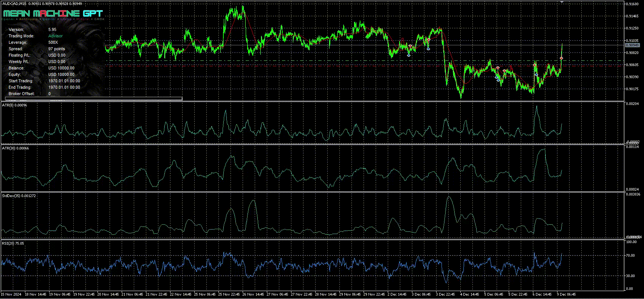Click the 500X leverage value
This screenshot has height=299, width=644.
click(x=53, y=42)
